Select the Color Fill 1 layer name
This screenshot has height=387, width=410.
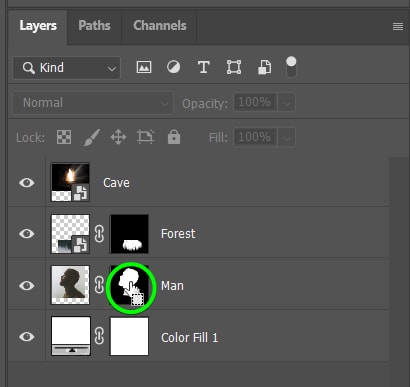189,338
